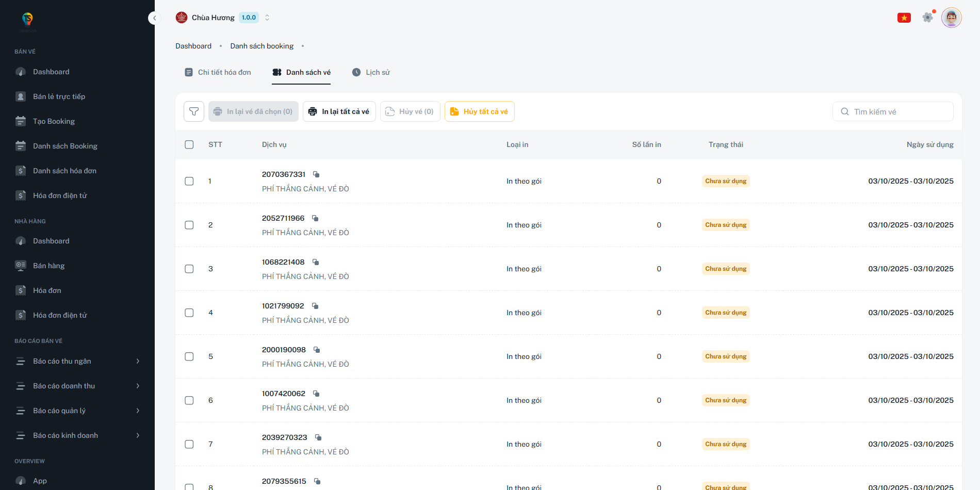
Task: Click the Hủy tất cả vé button
Action: click(x=479, y=111)
